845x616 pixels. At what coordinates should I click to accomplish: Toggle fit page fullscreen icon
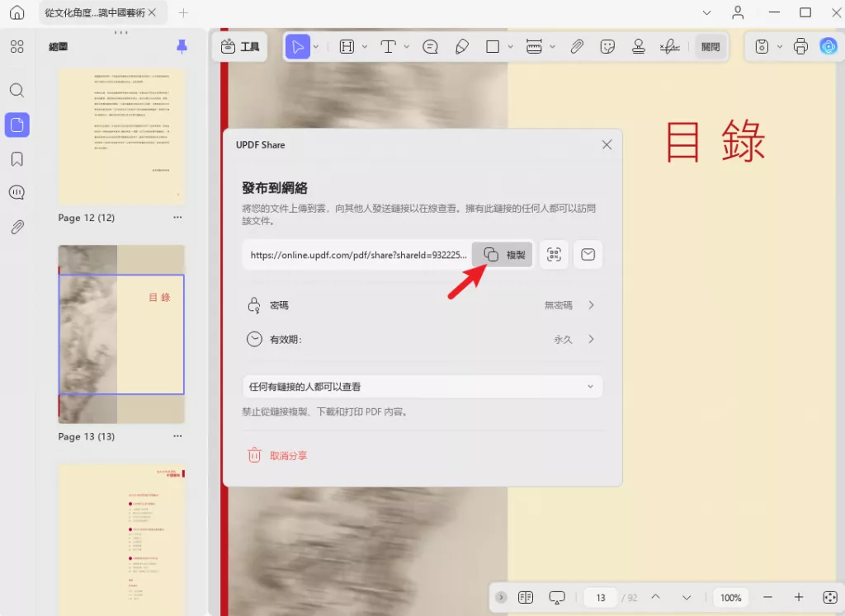pyautogui.click(x=830, y=597)
